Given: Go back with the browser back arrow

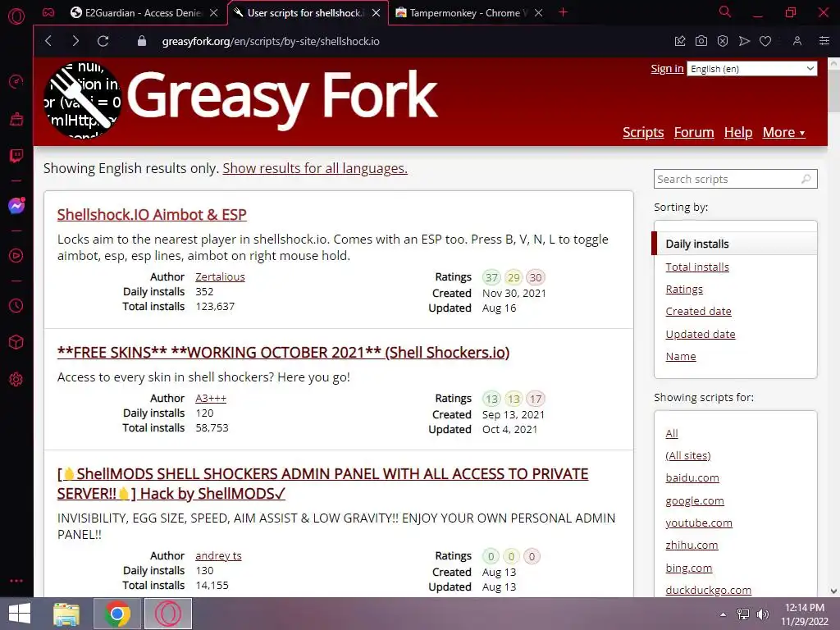Looking at the screenshot, I should 48,41.
